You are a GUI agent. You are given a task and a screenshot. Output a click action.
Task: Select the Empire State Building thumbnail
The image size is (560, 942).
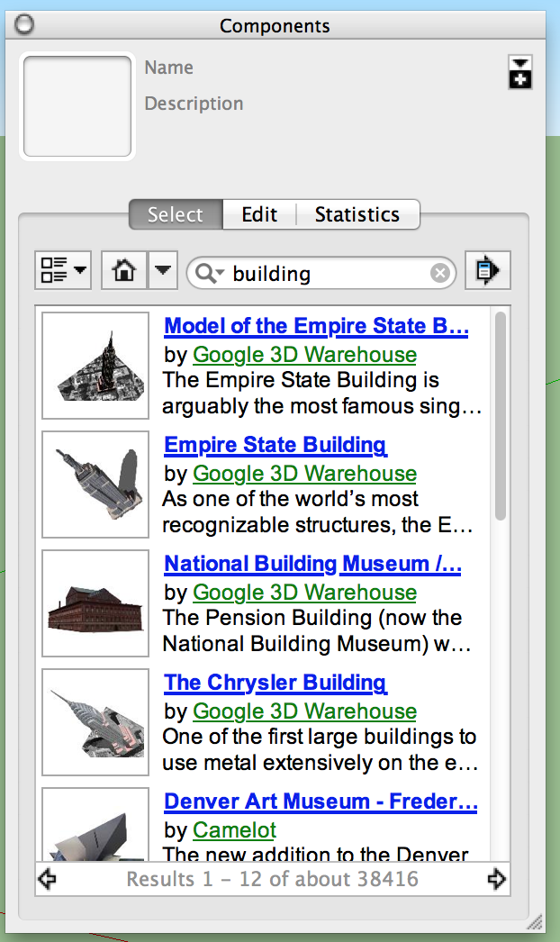click(x=95, y=485)
